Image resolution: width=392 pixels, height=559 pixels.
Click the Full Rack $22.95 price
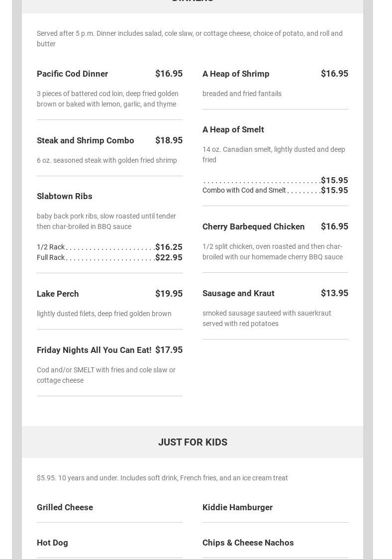[169, 257]
